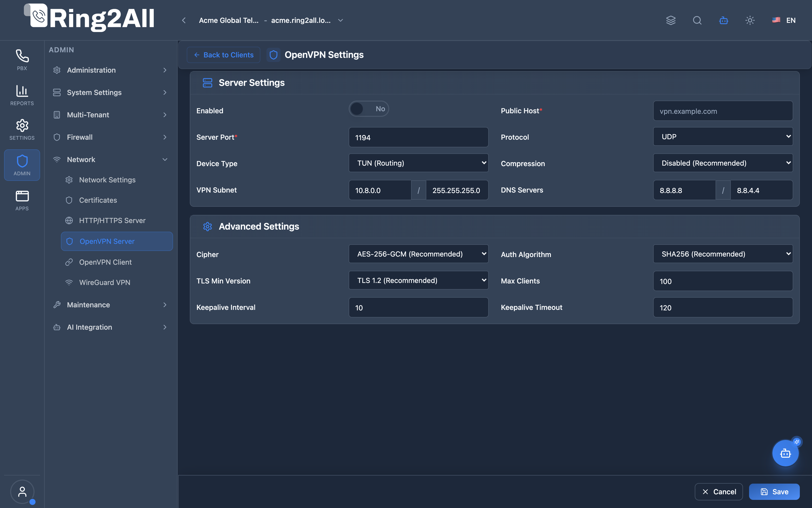Image resolution: width=812 pixels, height=508 pixels.
Task: Click the Max Clients input field
Action: click(723, 281)
